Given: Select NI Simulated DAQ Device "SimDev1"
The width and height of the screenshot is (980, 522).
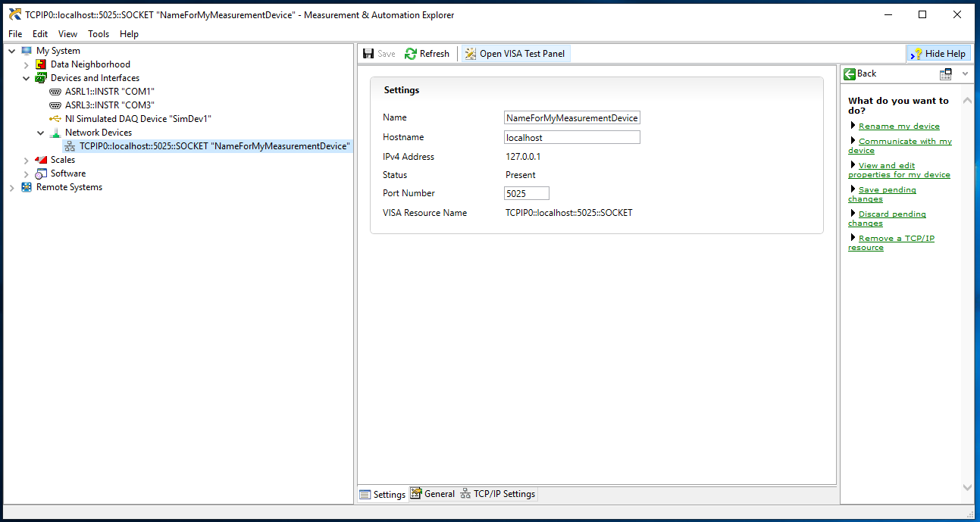Looking at the screenshot, I should (x=137, y=119).
